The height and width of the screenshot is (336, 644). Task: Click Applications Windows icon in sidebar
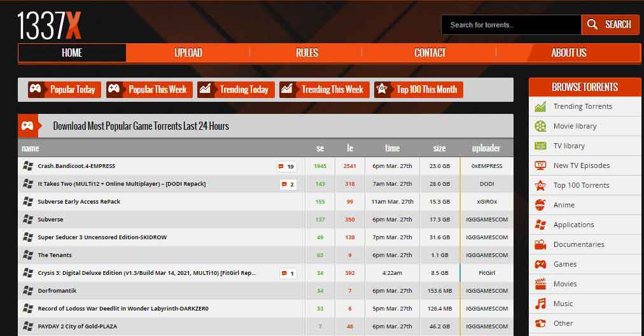540,225
